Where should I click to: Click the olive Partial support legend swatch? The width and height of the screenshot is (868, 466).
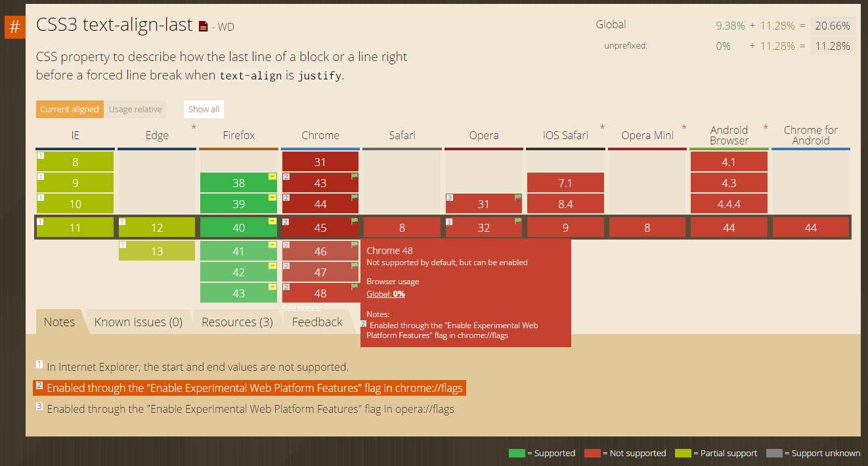pos(683,453)
